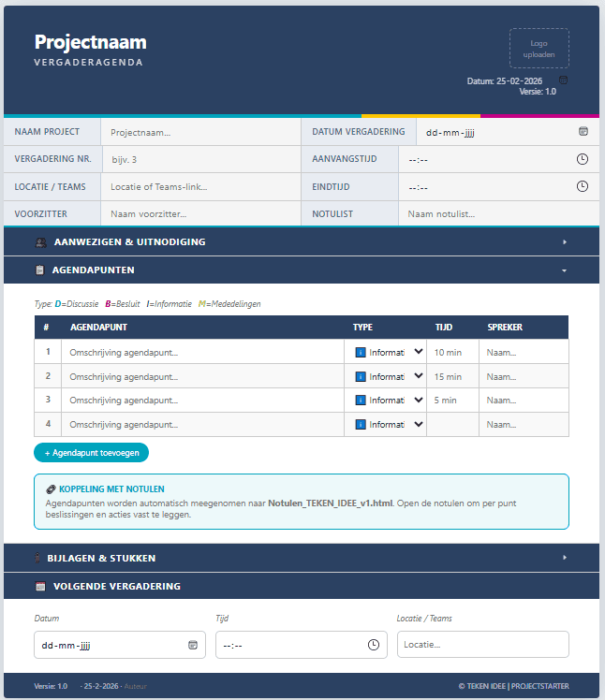Click the 15 min time field
This screenshot has width=605, height=700.
point(452,376)
